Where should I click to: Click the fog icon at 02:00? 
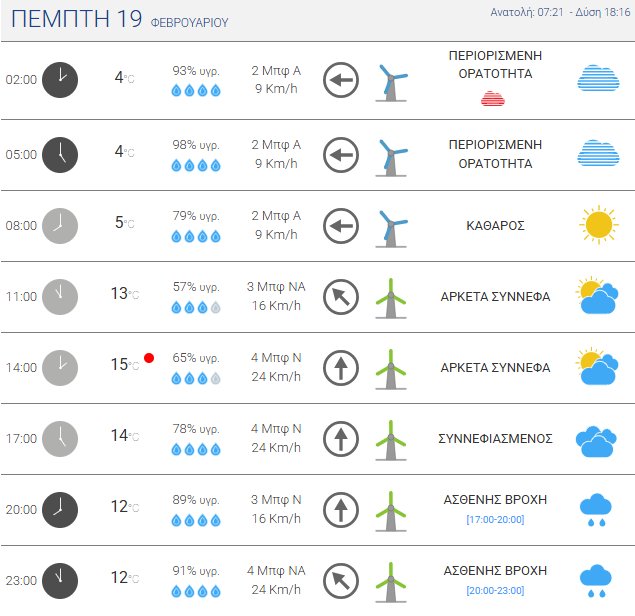click(x=598, y=79)
